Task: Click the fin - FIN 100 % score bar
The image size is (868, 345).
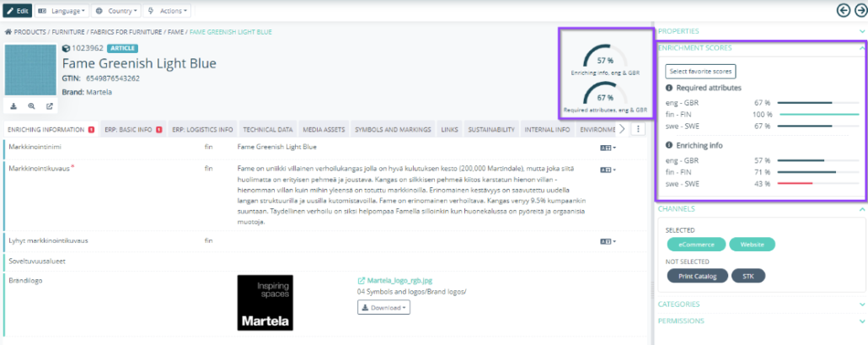Action: [819, 115]
